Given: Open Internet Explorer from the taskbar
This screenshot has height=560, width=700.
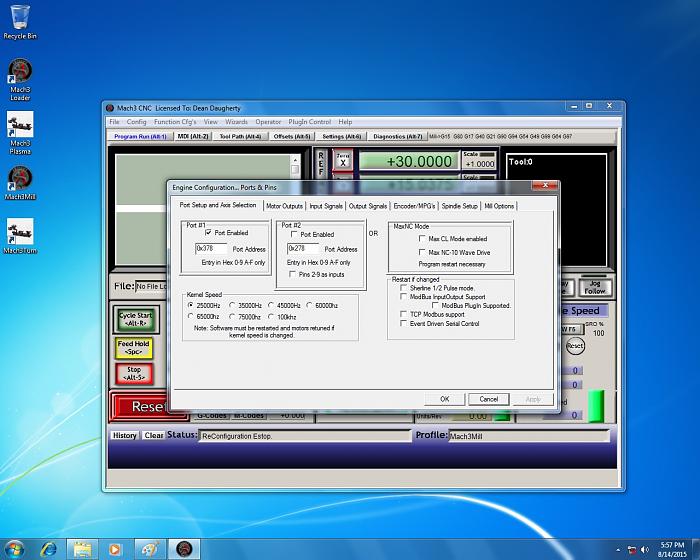Looking at the screenshot, I should (x=48, y=549).
